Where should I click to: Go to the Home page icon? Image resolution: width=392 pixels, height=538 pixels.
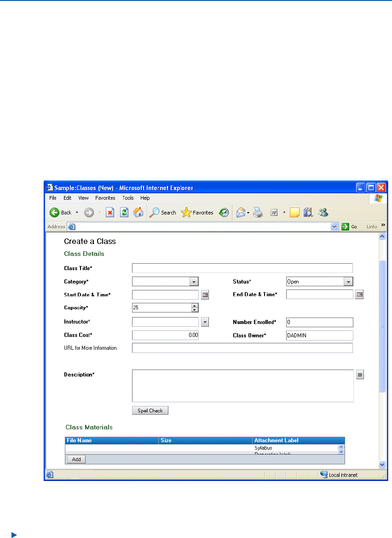click(x=138, y=213)
